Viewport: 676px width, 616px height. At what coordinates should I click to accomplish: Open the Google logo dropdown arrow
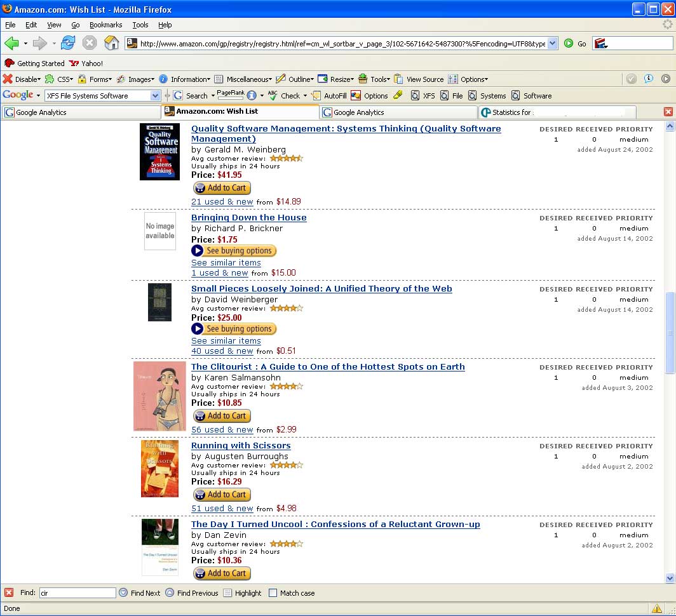coord(38,96)
